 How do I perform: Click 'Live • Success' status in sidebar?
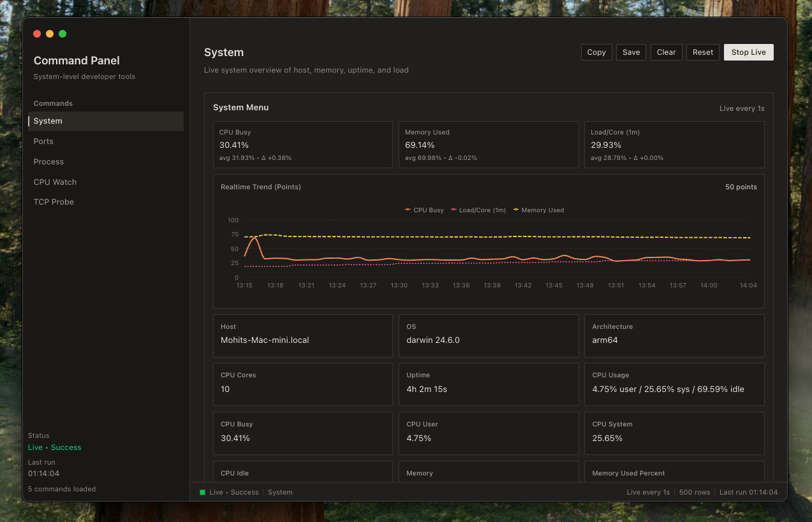(55, 447)
